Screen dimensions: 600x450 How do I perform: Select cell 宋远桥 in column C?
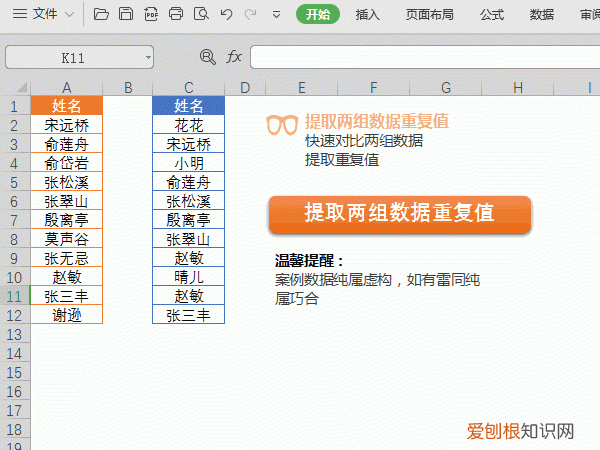(x=189, y=144)
